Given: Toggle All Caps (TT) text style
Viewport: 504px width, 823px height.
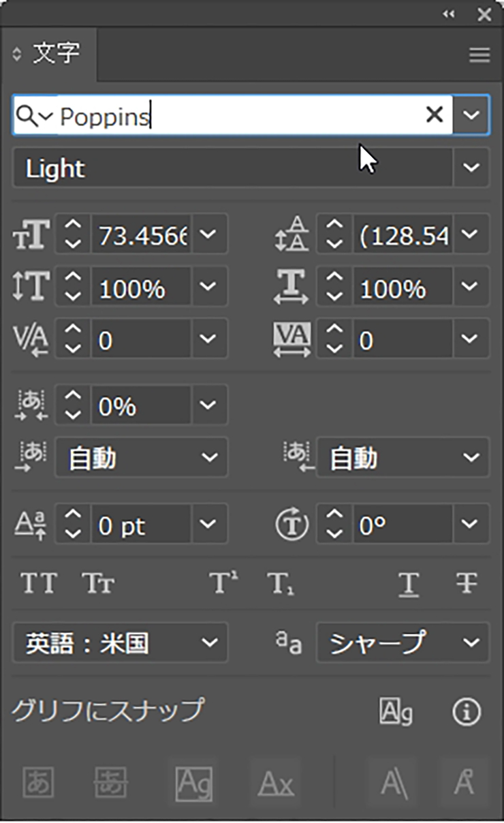Looking at the screenshot, I should [x=39, y=584].
